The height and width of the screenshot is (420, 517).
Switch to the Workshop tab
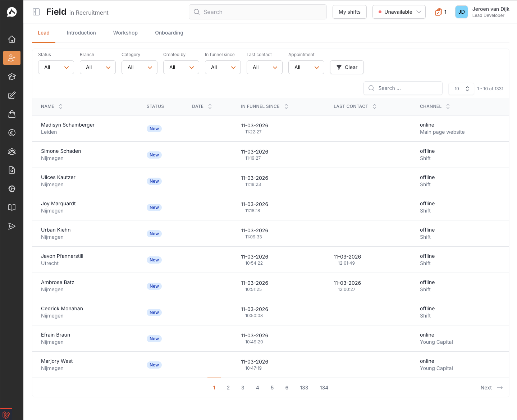point(125,33)
